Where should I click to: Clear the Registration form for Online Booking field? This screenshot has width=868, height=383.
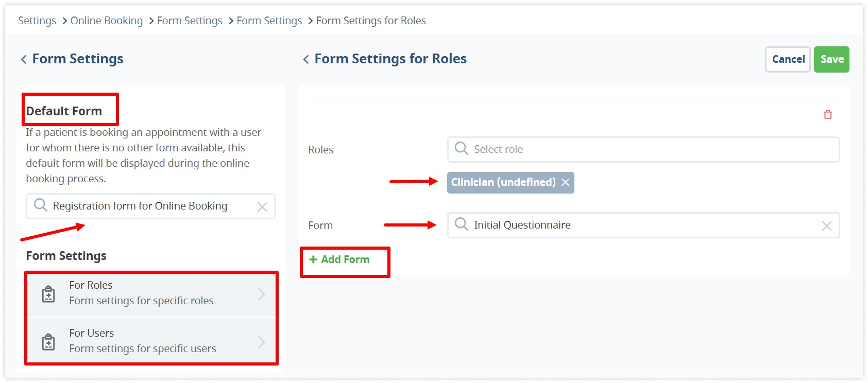pyautogui.click(x=263, y=206)
